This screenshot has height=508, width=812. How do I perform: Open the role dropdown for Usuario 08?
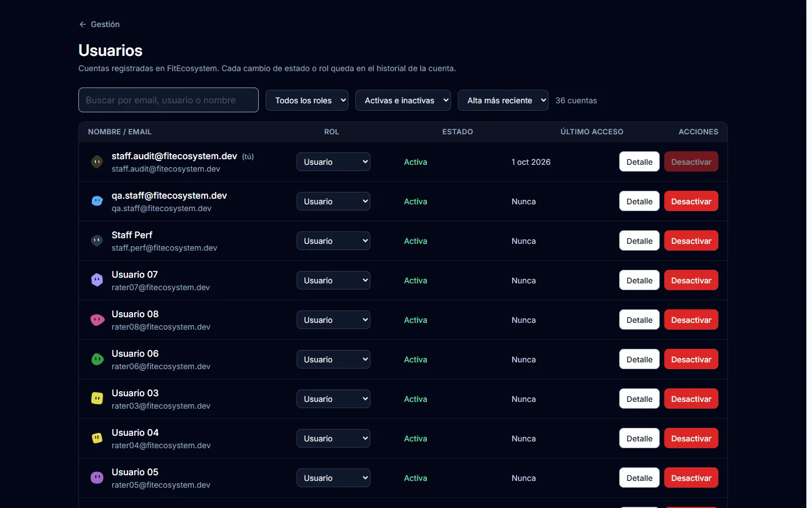point(333,320)
